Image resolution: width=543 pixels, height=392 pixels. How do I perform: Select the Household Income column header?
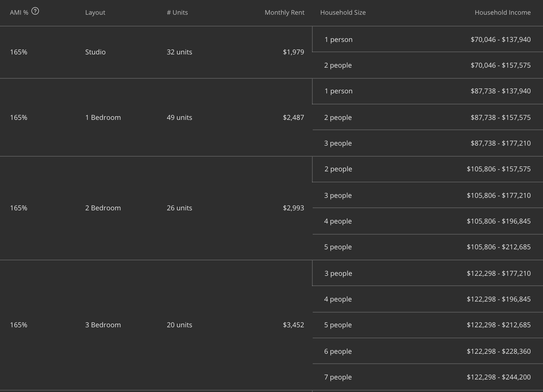503,13
